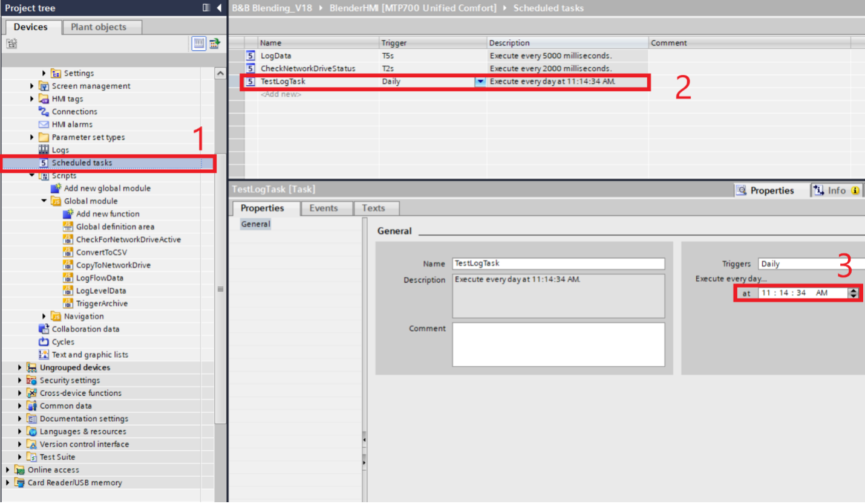This screenshot has height=504, width=865.
Task: Click the Global definition area icon
Action: (x=68, y=227)
